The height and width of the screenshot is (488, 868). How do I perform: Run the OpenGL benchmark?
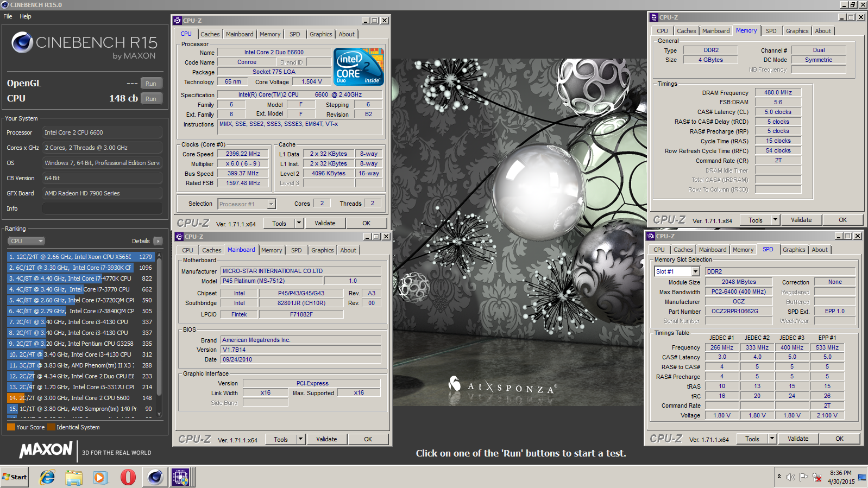pos(151,84)
